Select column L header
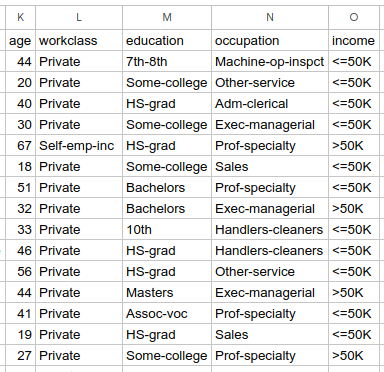The image size is (384, 372). (79, 17)
